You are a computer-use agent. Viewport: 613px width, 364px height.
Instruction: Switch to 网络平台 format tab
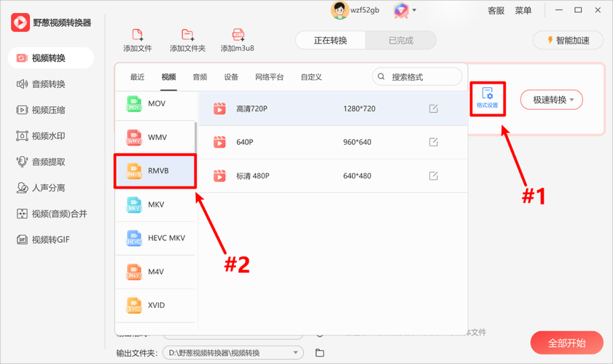coord(270,77)
